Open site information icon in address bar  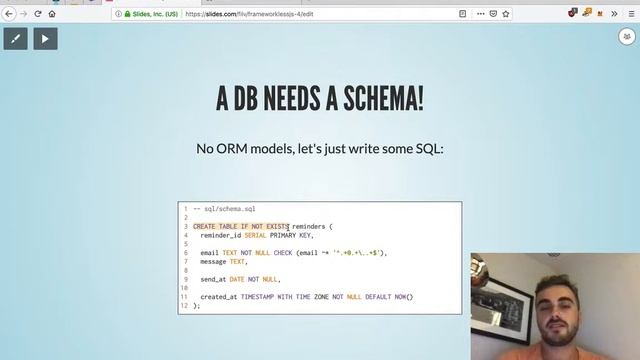[x=118, y=14]
